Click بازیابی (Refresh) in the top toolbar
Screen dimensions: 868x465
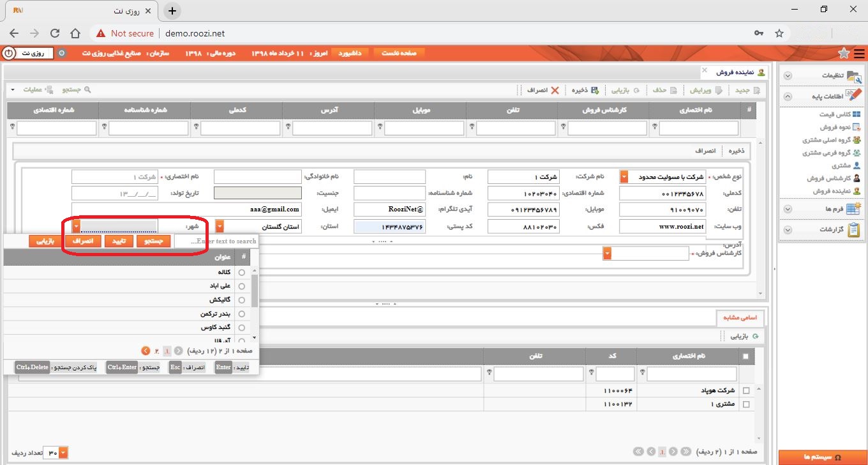coord(626,90)
